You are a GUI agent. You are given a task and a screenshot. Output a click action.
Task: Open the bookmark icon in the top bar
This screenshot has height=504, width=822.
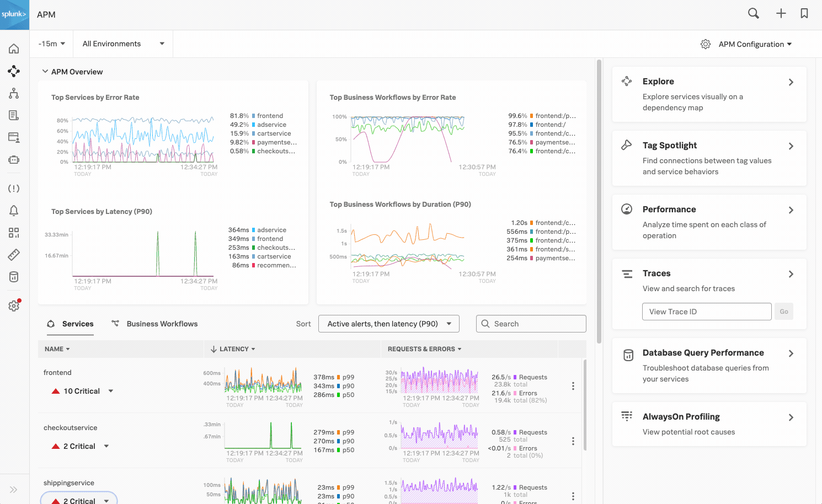click(804, 13)
